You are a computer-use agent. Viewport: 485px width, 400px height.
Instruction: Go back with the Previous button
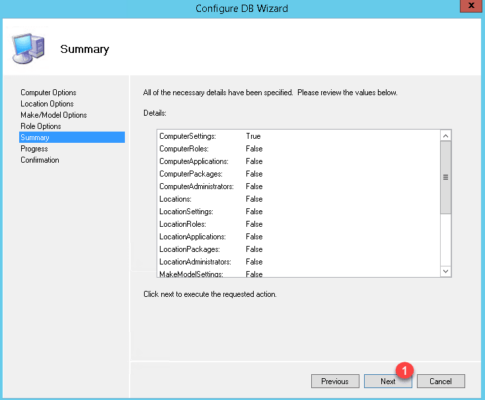(x=335, y=381)
